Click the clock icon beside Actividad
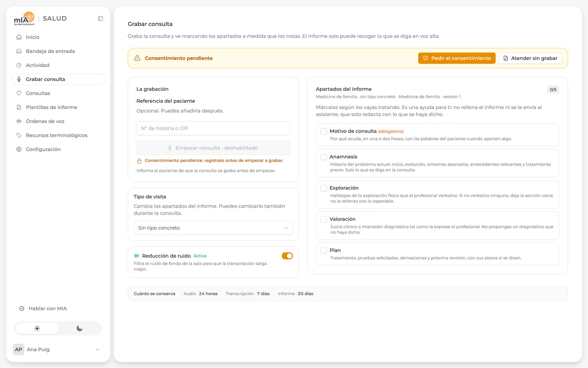 pyautogui.click(x=19, y=65)
